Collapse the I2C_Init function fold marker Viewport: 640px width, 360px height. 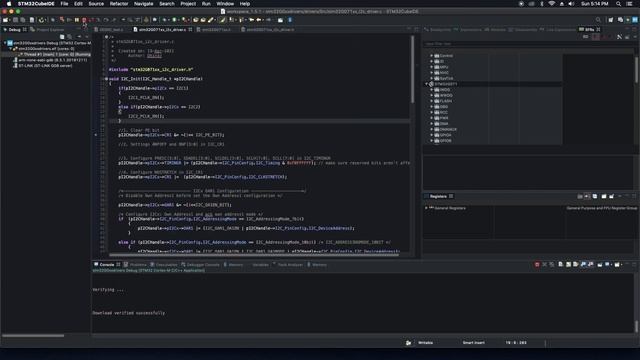coord(106,79)
